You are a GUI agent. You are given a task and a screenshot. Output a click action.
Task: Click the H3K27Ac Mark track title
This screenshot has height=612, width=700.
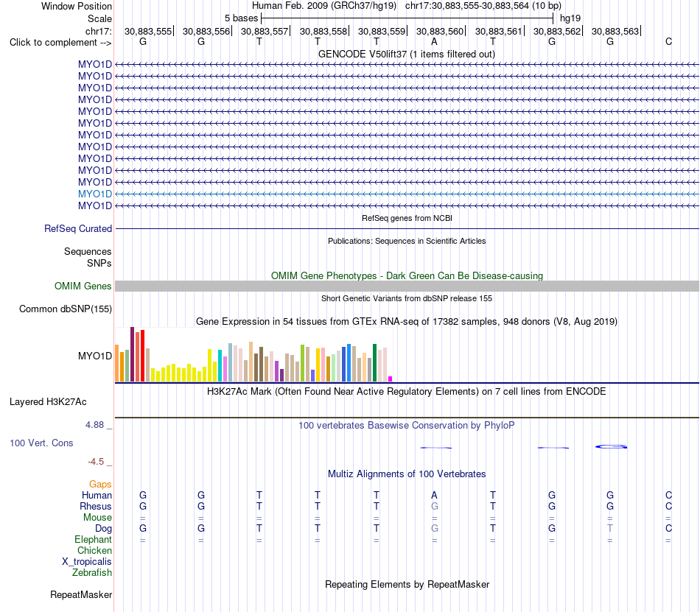point(407,392)
